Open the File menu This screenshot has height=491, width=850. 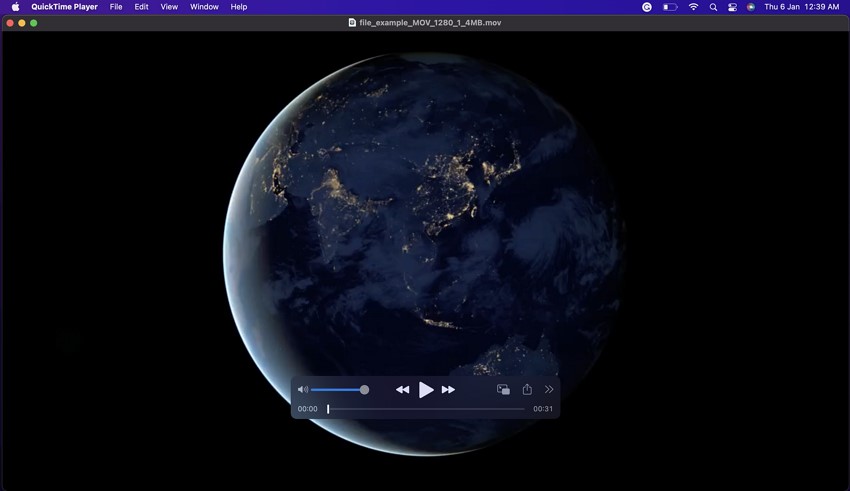tap(116, 7)
